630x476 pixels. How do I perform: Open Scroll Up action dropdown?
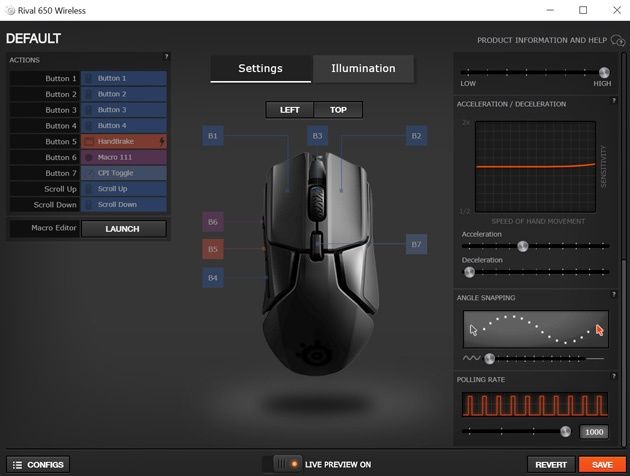pos(124,189)
